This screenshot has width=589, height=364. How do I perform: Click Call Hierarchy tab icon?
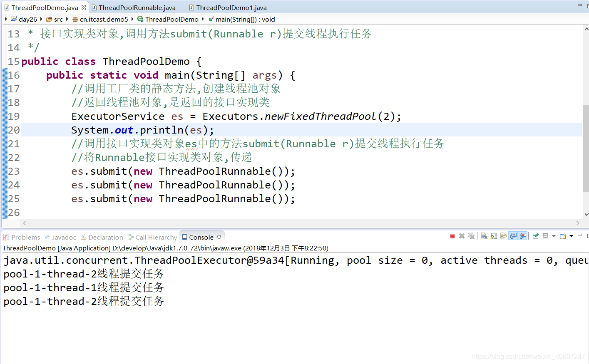[131, 237]
